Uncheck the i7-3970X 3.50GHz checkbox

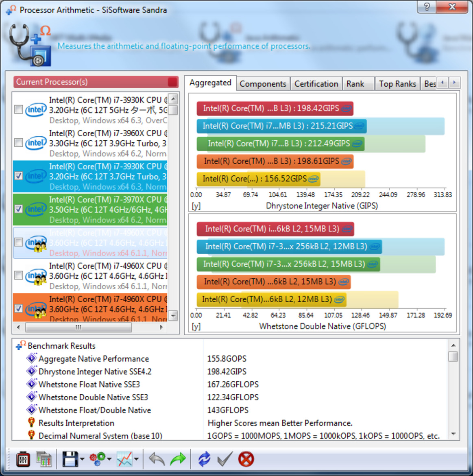[19, 209]
